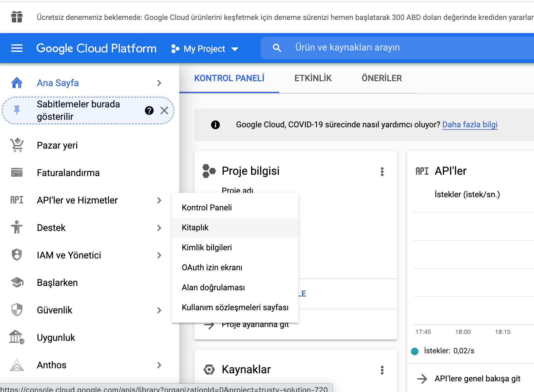Click the COVID-19 info icon

(215, 125)
